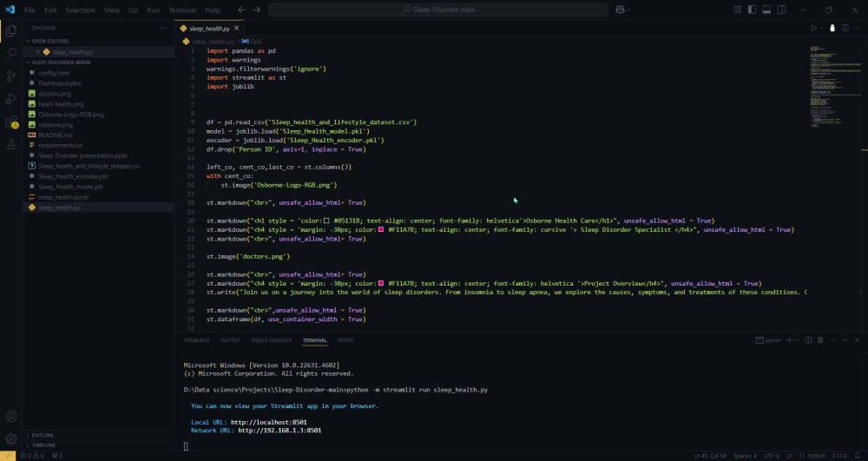Open the Help menu
The image size is (868, 461).
pos(213,10)
